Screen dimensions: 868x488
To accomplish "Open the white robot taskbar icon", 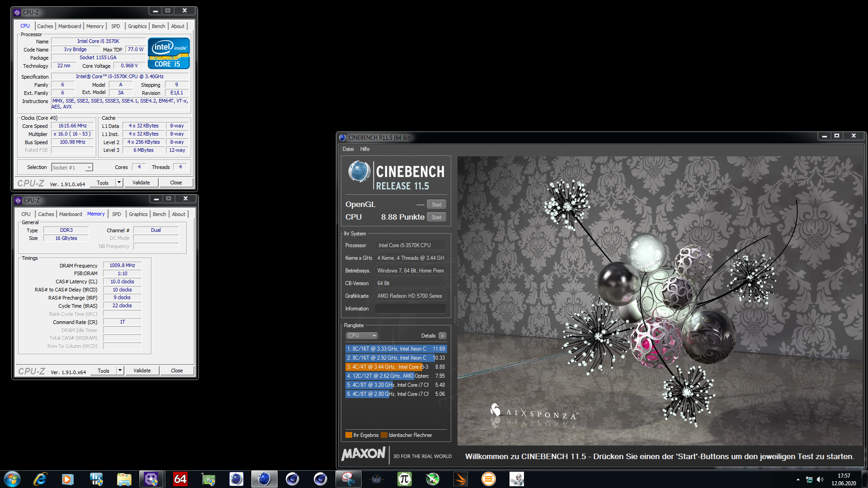I will click(x=516, y=479).
